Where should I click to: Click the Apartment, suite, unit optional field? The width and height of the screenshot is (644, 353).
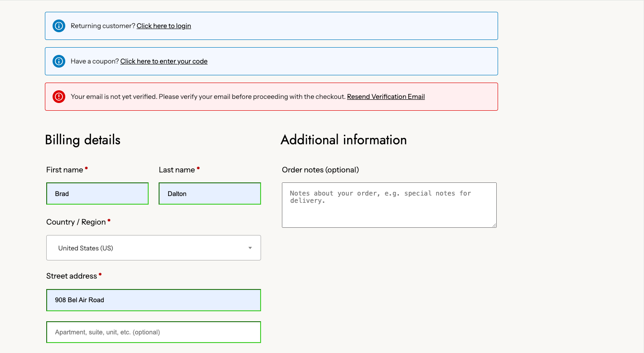tap(154, 332)
